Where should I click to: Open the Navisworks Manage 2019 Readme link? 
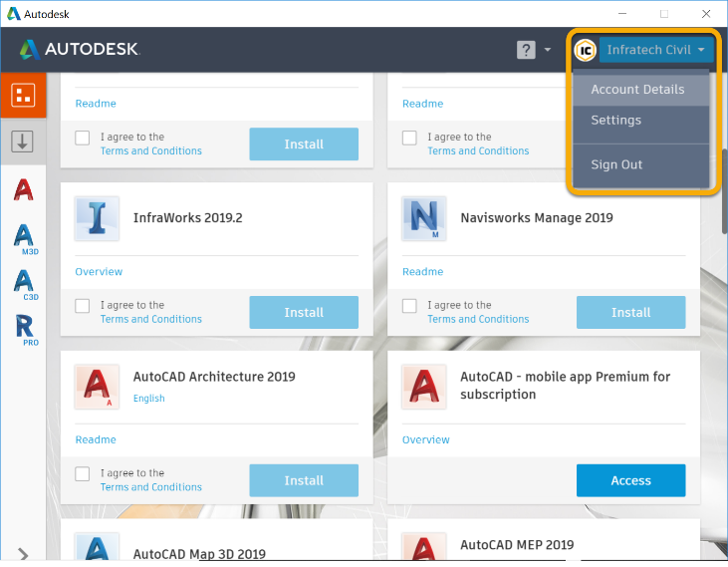pos(422,272)
